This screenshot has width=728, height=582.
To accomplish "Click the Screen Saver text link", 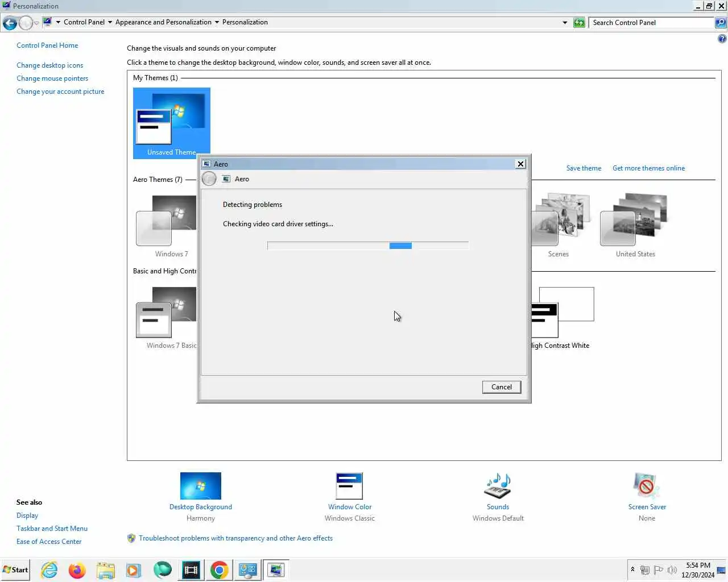I will click(x=647, y=507).
